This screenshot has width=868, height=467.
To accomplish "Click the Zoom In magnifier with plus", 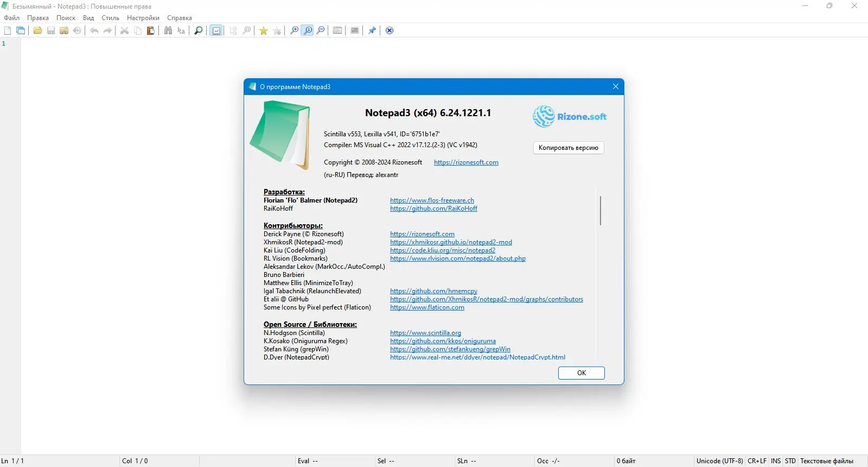I will point(294,30).
